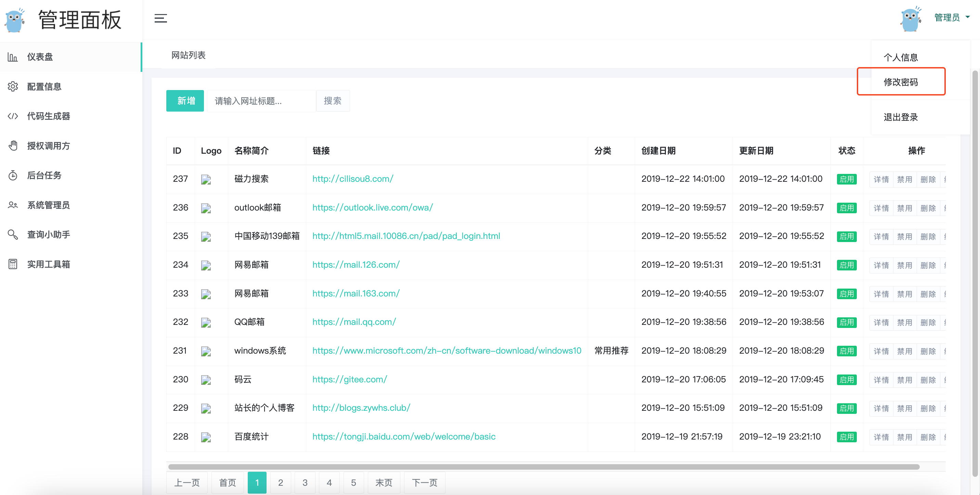Click 禁用 for the QQ邮箱 row
Viewport: 980px width, 495px height.
tap(904, 322)
